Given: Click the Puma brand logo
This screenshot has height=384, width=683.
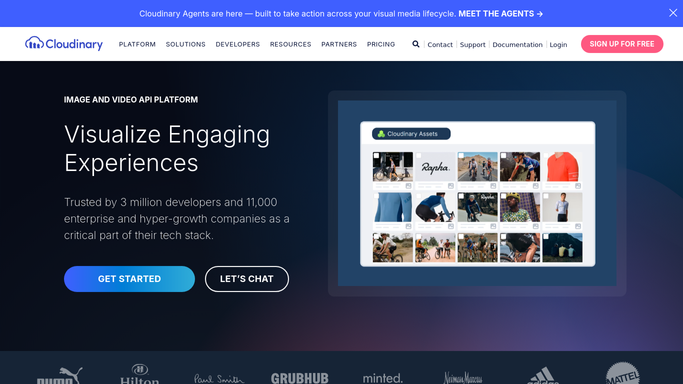Looking at the screenshot, I should 60,376.
